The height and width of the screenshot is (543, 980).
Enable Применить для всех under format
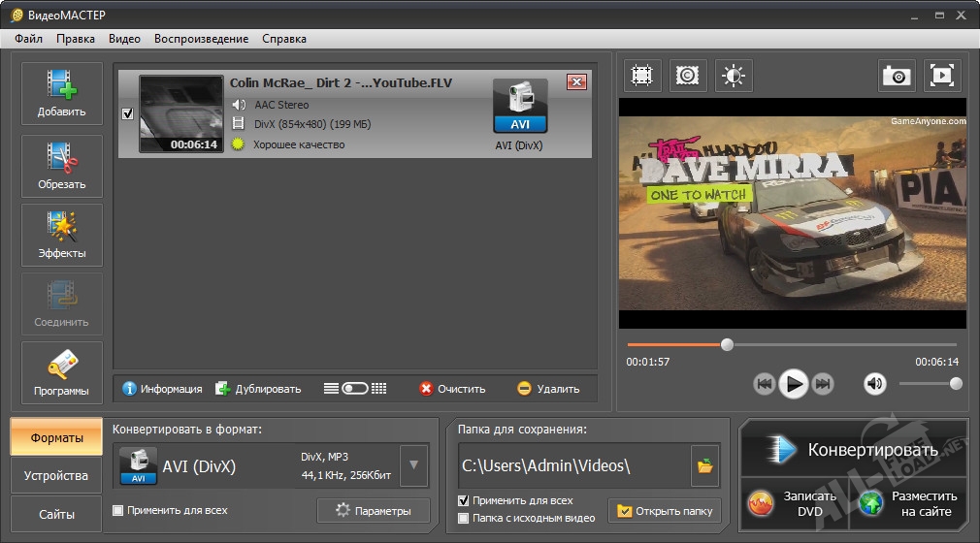[118, 510]
